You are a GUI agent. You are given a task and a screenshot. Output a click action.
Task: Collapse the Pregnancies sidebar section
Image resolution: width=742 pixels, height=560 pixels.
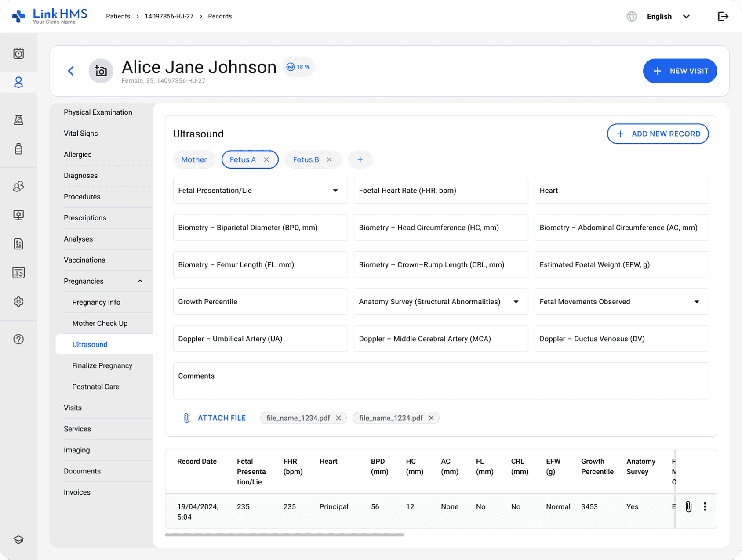140,281
